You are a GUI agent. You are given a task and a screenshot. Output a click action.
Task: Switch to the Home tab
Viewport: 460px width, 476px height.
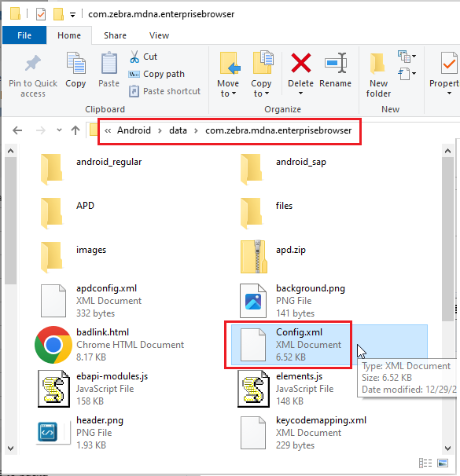69,35
